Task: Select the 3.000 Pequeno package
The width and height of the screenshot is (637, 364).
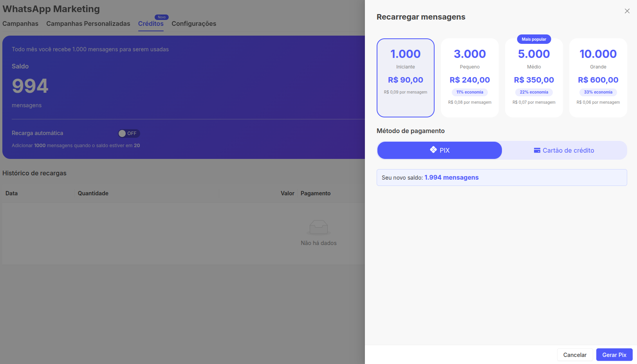Action: pyautogui.click(x=469, y=77)
